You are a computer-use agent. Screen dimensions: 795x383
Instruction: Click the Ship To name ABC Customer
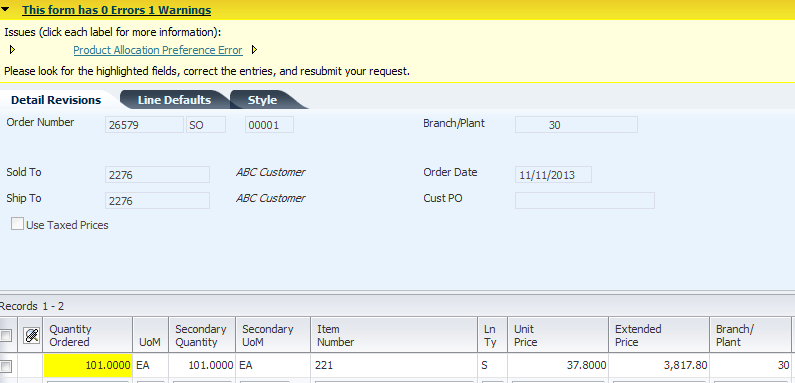(271, 198)
